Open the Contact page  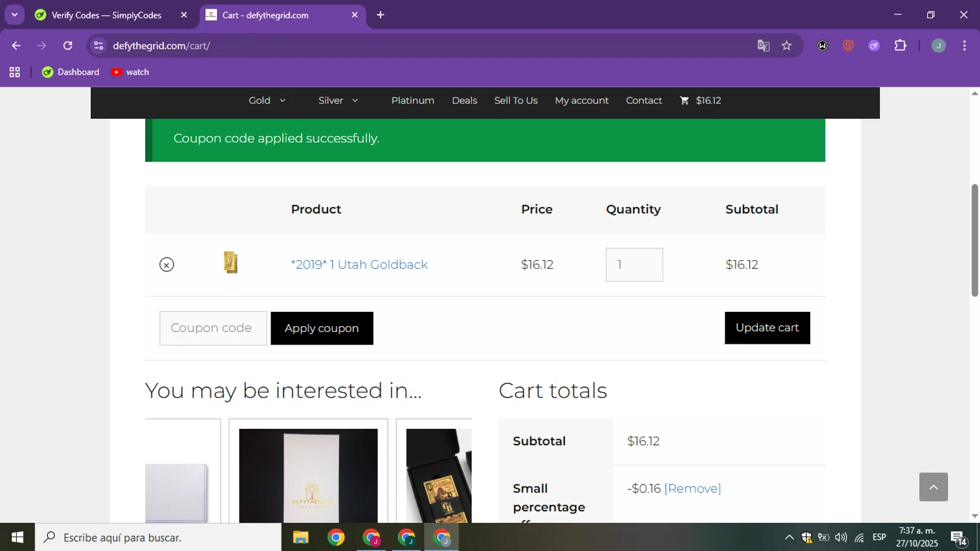[x=644, y=101]
